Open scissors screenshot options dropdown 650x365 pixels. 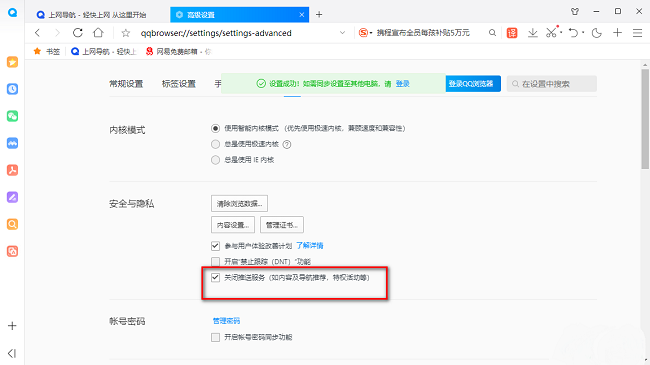click(561, 33)
